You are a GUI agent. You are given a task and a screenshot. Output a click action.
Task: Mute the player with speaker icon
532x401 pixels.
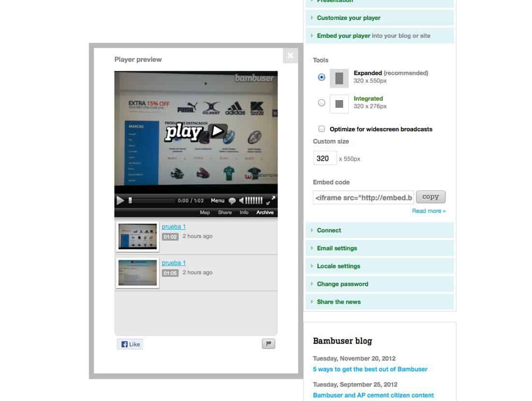coord(241,200)
